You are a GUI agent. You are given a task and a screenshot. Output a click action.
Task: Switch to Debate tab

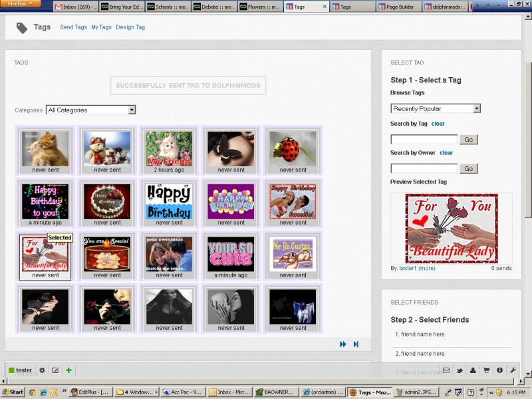pos(214,7)
